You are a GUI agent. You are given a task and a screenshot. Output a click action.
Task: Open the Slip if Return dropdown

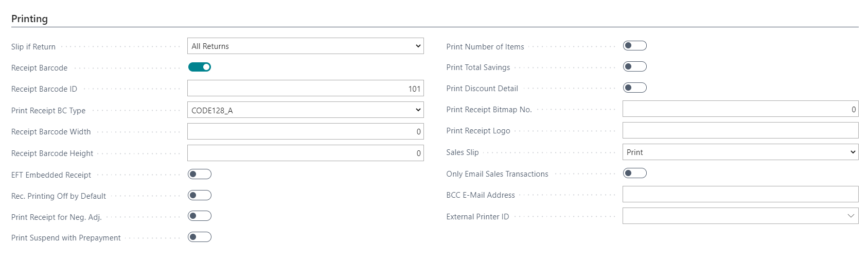(x=305, y=46)
